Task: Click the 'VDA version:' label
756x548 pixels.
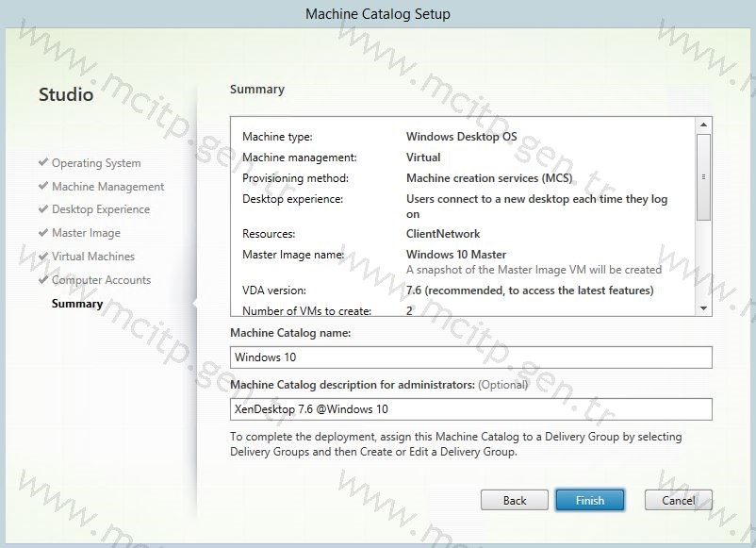Action: (274, 291)
